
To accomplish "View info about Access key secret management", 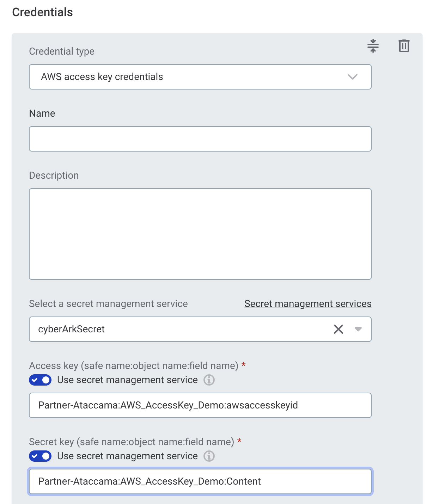I will [x=209, y=380].
